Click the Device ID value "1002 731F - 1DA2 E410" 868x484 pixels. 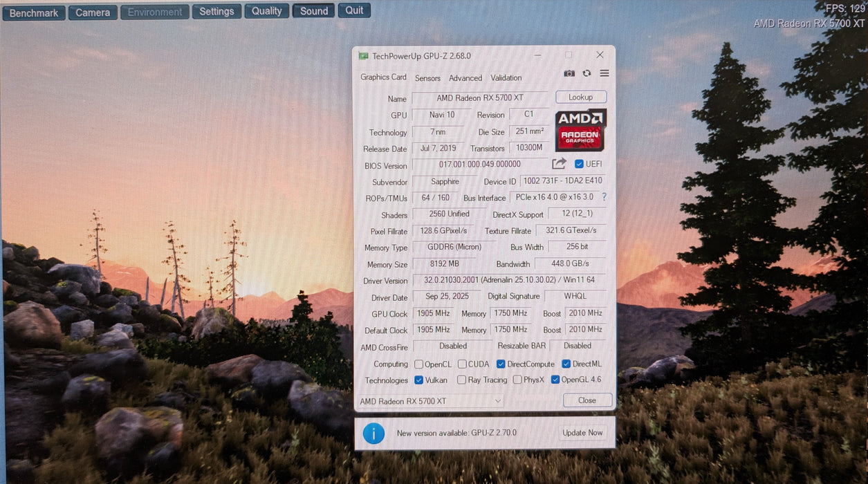pyautogui.click(x=562, y=181)
